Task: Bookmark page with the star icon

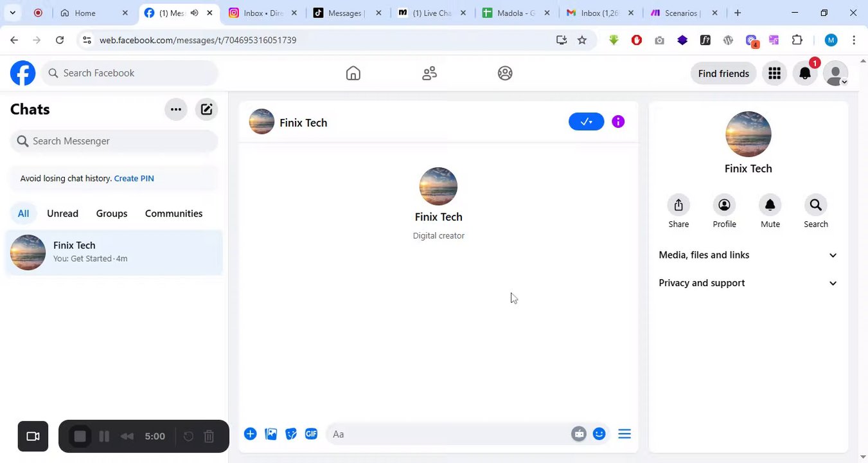Action: pyautogui.click(x=582, y=40)
